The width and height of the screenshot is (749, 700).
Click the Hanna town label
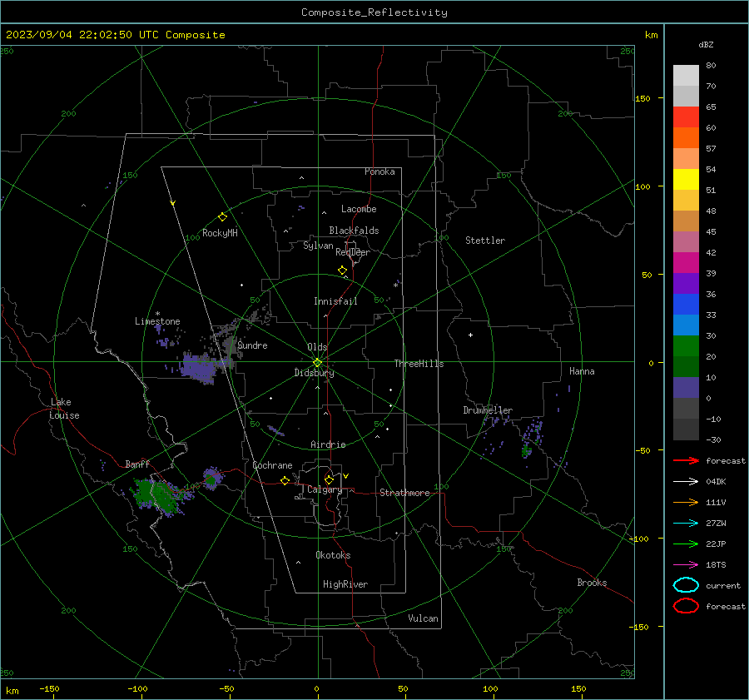[x=582, y=371]
